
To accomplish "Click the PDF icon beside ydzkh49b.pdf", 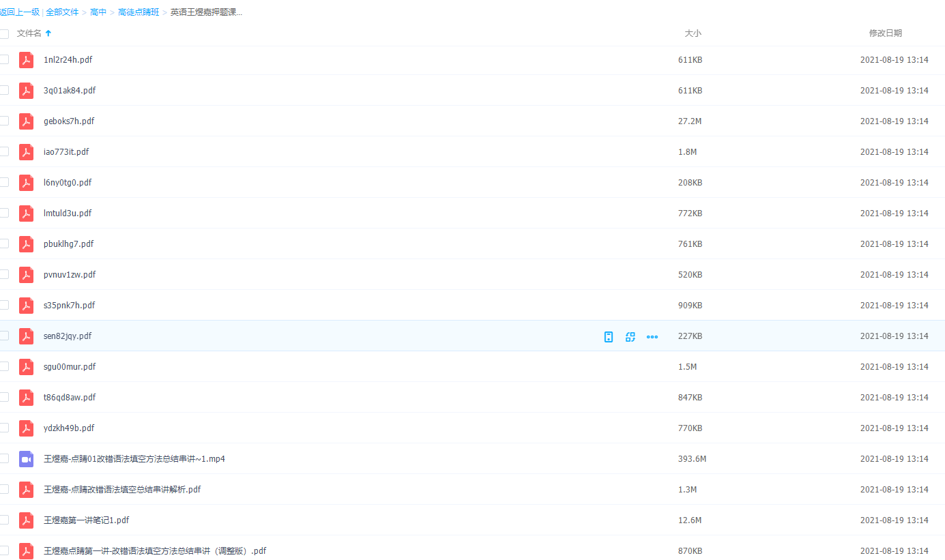I will pyautogui.click(x=26, y=428).
